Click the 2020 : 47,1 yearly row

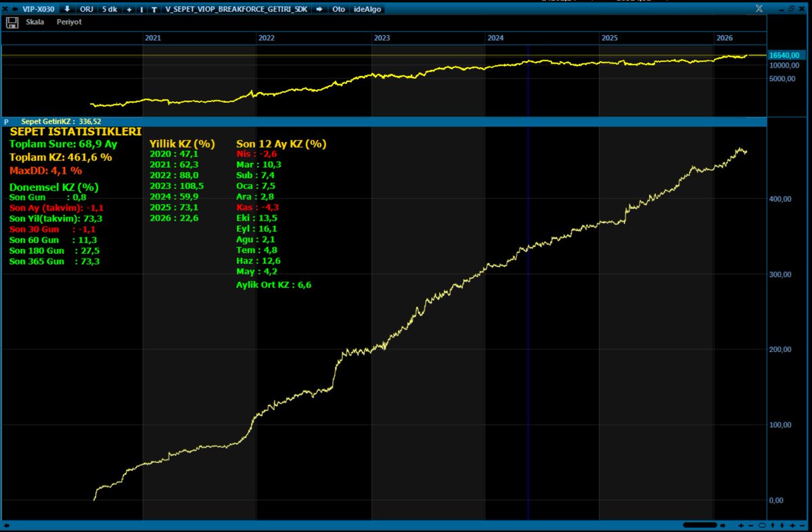tap(174, 154)
